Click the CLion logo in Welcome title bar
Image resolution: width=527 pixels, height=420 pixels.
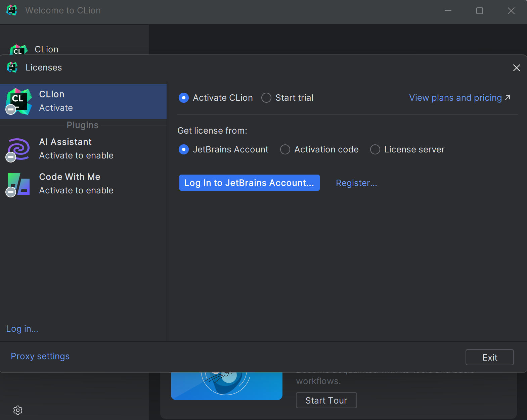coord(12,10)
